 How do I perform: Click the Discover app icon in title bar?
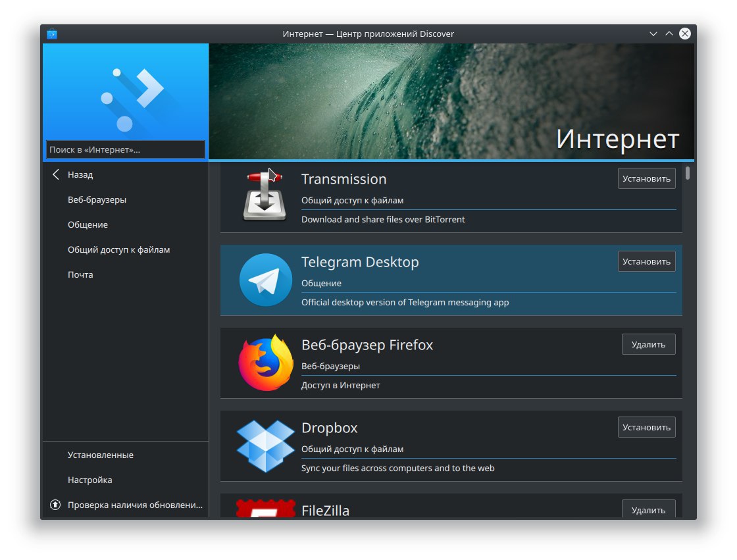coord(52,34)
